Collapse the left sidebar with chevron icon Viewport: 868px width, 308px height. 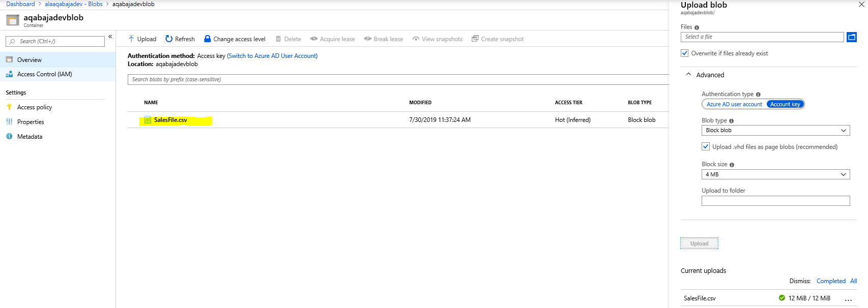click(110, 37)
